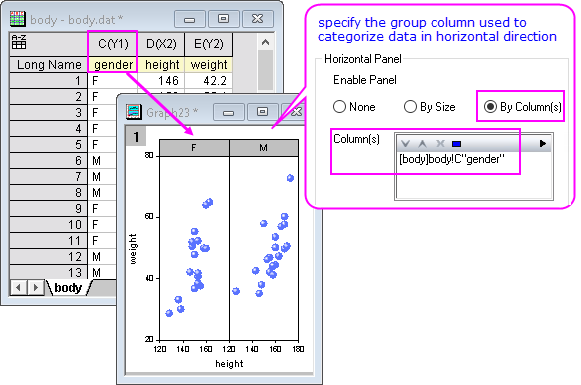Click the body worksheet window icon
This screenshot has width=581, height=385.
tap(17, 19)
